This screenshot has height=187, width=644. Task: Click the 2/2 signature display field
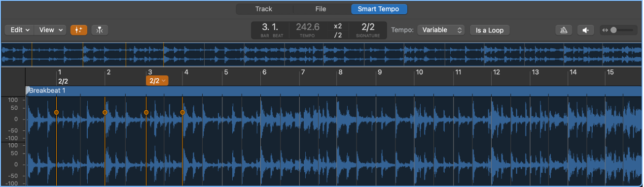[368, 27]
